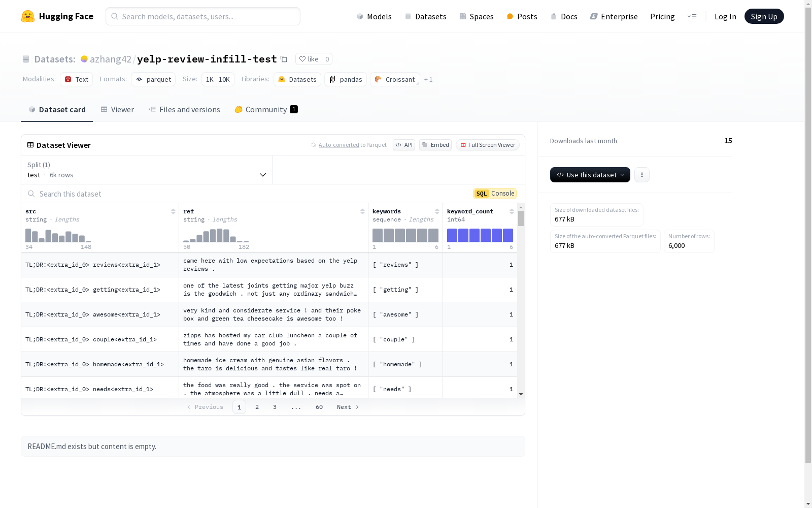Expand the Split test dropdown
Viewport: 812px width, 508px height.
point(147,170)
